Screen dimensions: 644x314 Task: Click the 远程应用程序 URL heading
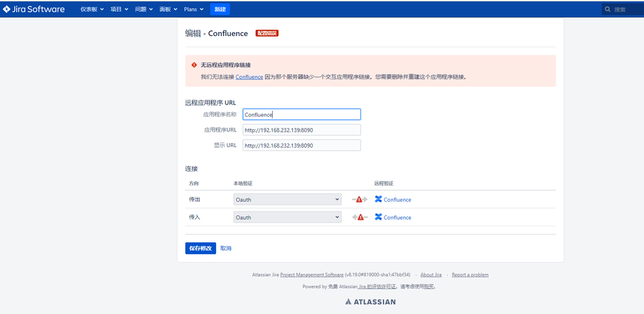tap(210, 103)
